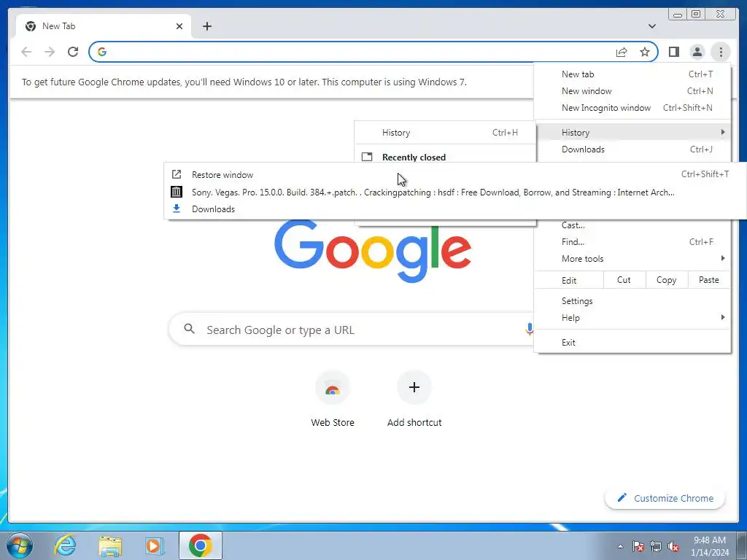
Task: Open the side panel icon
Action: coord(673,52)
